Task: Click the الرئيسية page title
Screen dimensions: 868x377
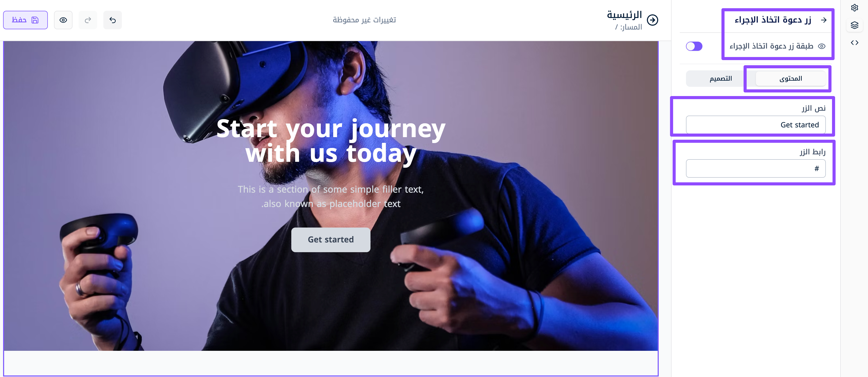Action: (624, 14)
